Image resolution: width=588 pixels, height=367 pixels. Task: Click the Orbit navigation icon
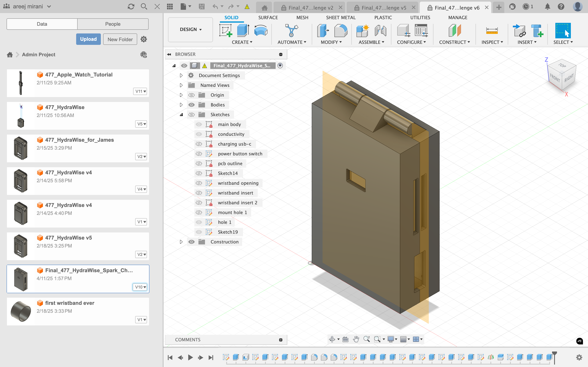tap(332, 339)
